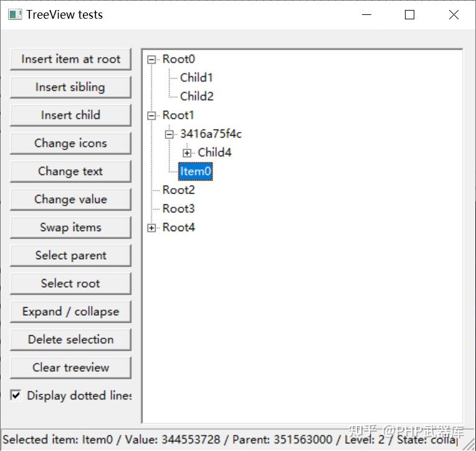The height and width of the screenshot is (451, 476).
Task: Collapse the 3416a75f4c node
Action: pos(169,134)
